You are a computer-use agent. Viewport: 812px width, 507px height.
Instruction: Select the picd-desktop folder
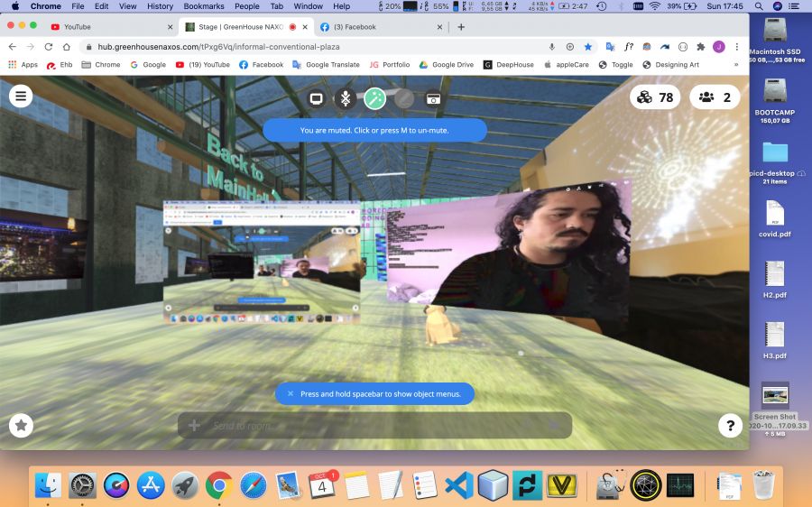pyautogui.click(x=775, y=162)
